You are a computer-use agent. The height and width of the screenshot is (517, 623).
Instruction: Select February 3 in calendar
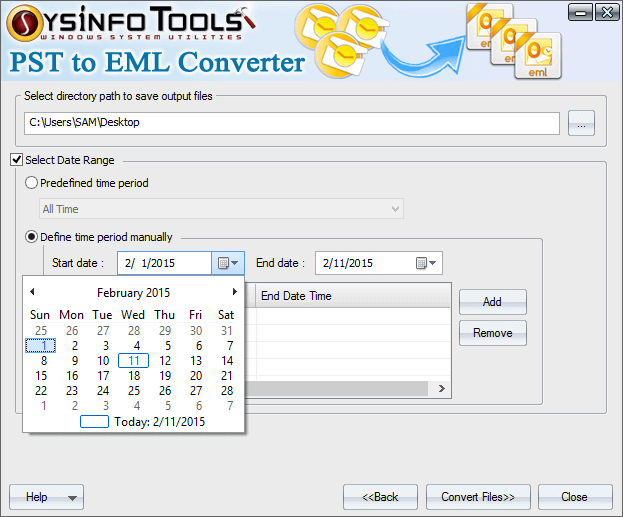pyautogui.click(x=105, y=346)
